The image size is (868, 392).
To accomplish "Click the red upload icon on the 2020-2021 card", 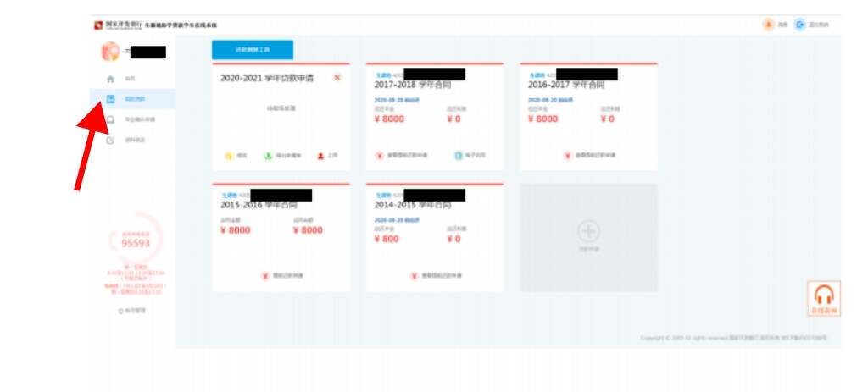I will [x=320, y=156].
